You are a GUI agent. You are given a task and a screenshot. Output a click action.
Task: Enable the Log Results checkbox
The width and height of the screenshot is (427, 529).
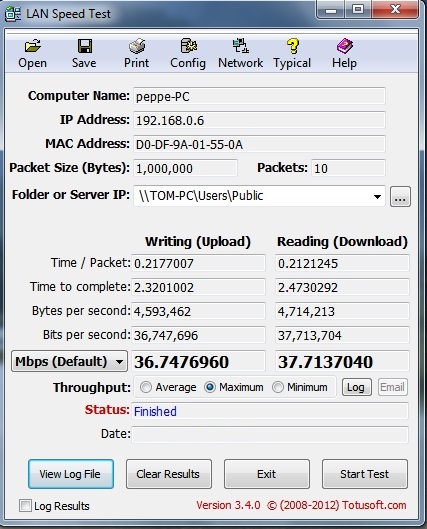tap(25, 505)
